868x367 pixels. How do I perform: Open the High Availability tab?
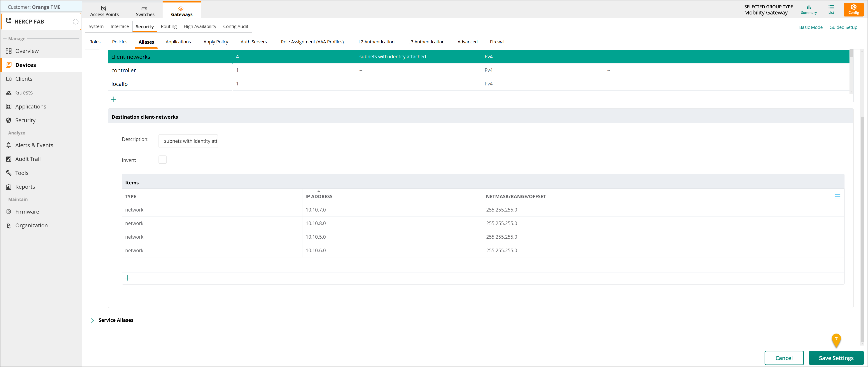point(200,26)
